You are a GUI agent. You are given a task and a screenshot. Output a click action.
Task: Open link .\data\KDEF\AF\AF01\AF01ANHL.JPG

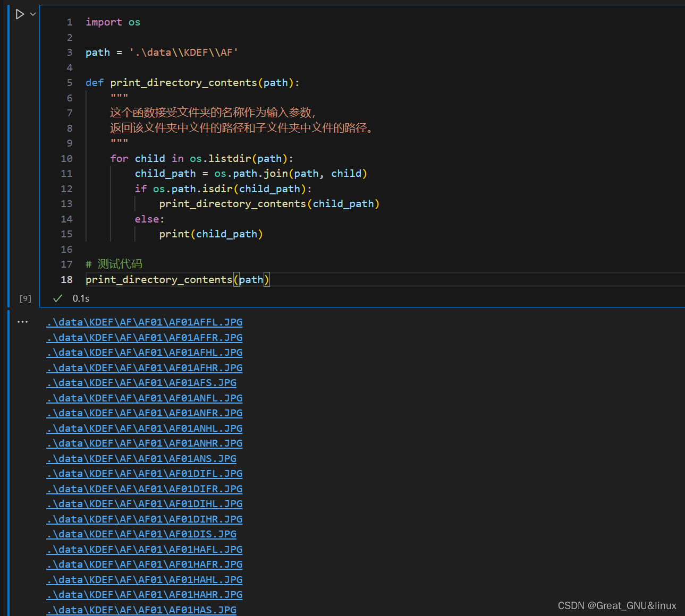pos(144,429)
